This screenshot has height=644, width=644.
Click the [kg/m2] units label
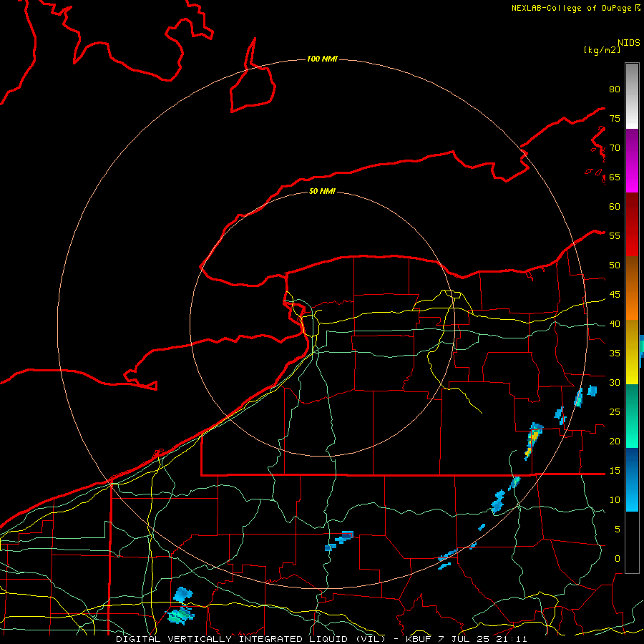point(602,50)
